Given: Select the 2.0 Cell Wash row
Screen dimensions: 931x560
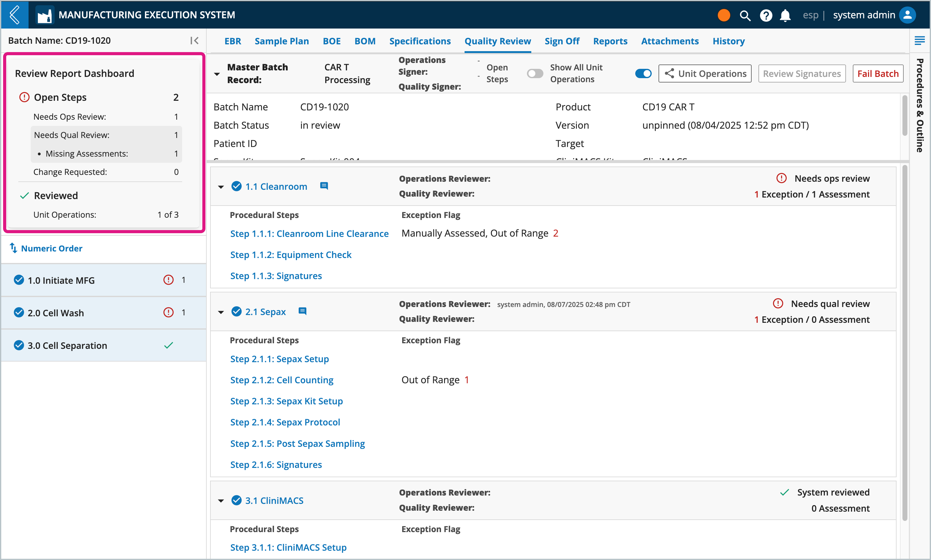Looking at the screenshot, I should [104, 313].
